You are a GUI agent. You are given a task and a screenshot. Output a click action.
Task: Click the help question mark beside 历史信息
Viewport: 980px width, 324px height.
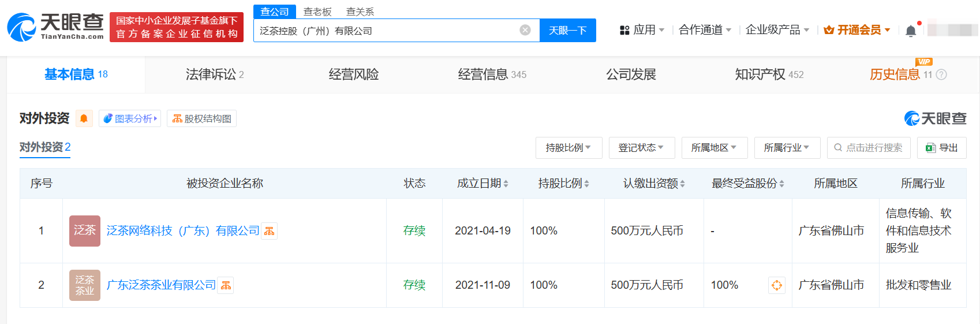point(941,75)
